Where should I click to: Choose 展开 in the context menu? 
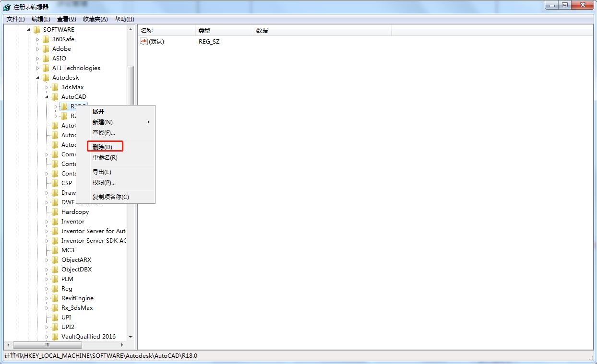click(x=116, y=111)
